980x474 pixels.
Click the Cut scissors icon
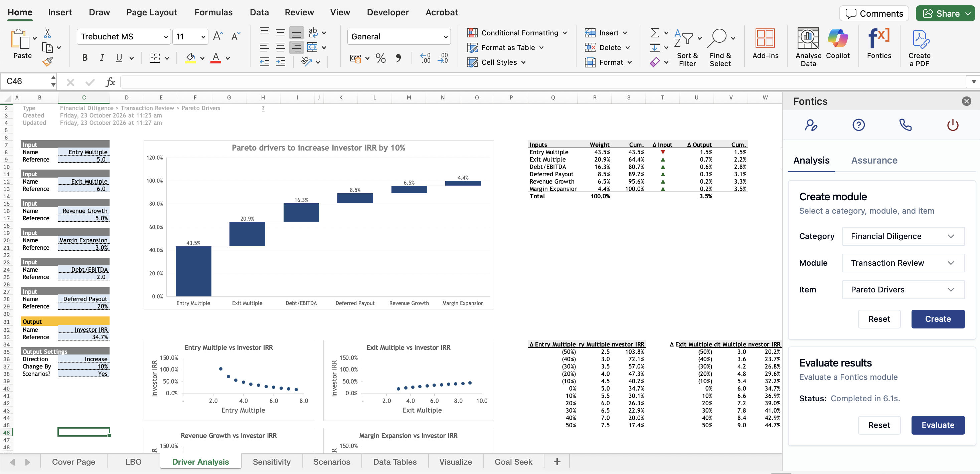tap(47, 33)
